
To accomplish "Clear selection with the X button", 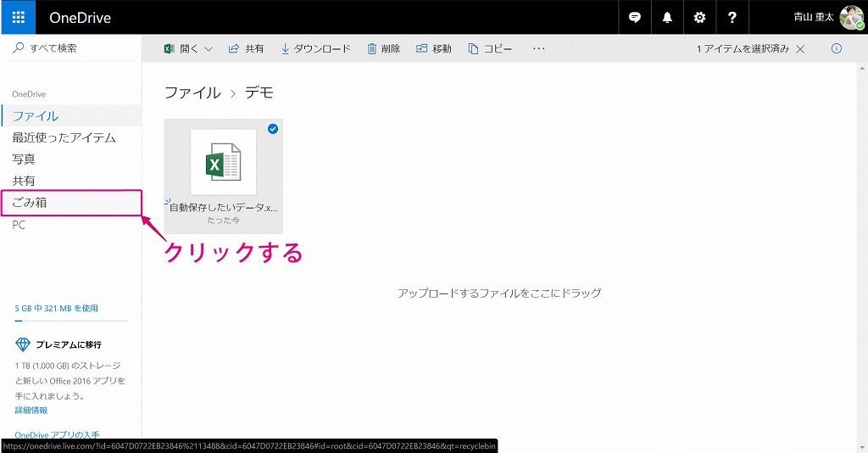I will (800, 49).
